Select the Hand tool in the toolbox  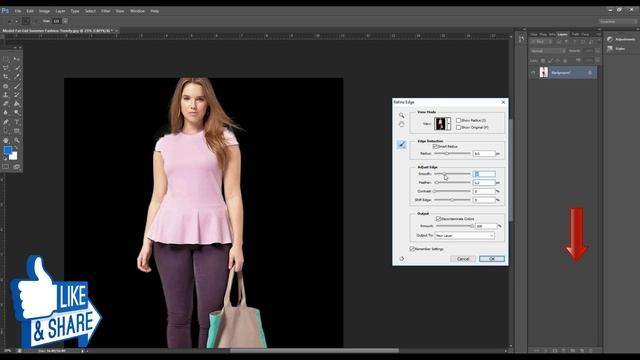6,140
